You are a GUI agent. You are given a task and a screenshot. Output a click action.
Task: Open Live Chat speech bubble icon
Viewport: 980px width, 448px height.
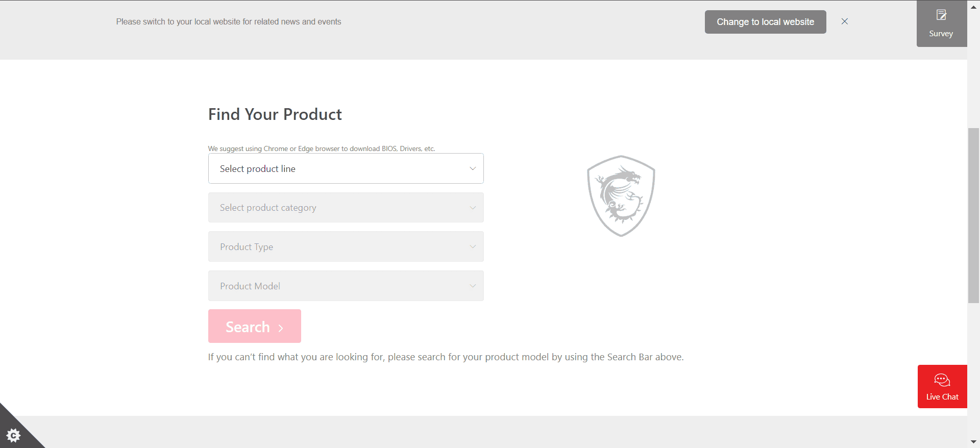pyautogui.click(x=942, y=380)
